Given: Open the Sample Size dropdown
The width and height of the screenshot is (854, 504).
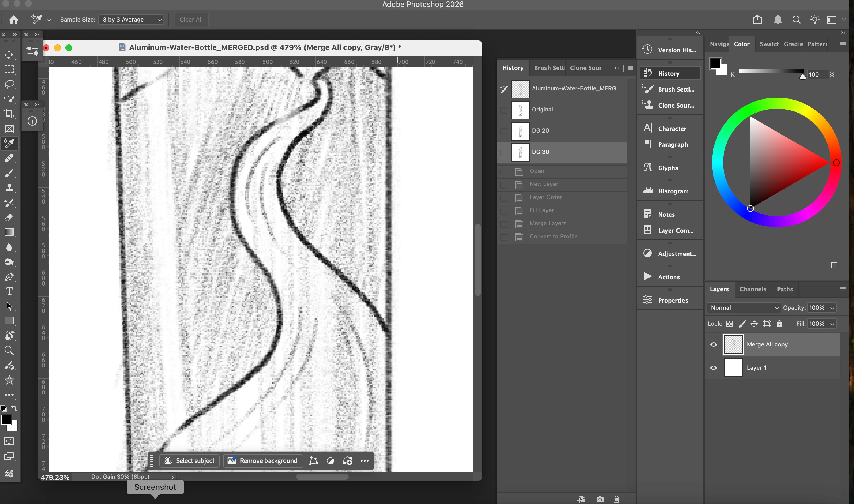Looking at the screenshot, I should [x=131, y=20].
